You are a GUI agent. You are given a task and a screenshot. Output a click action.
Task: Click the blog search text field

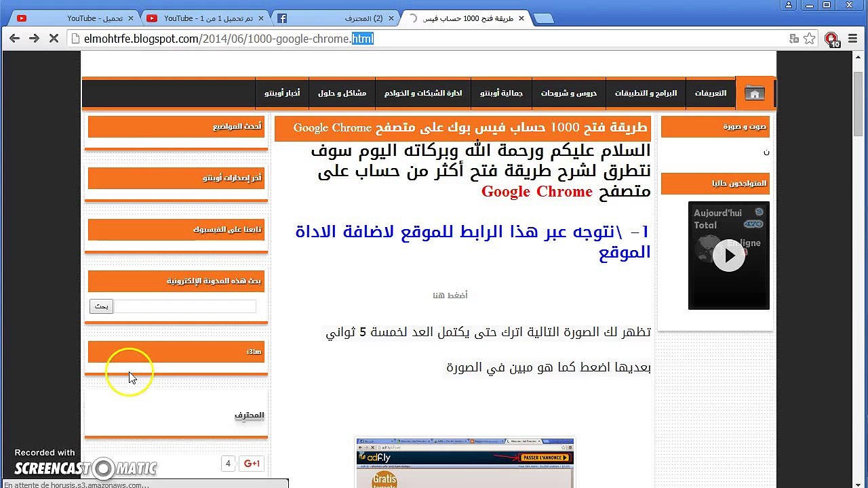tap(185, 306)
